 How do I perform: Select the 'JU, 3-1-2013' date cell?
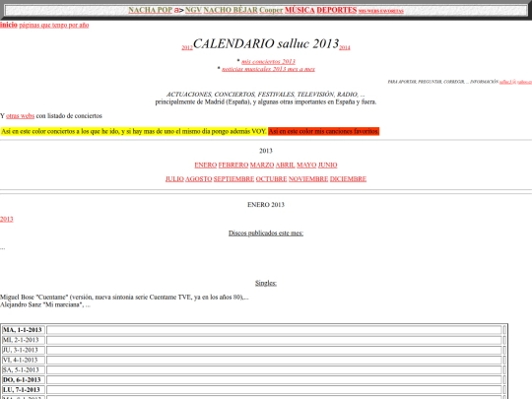[x=23, y=350]
